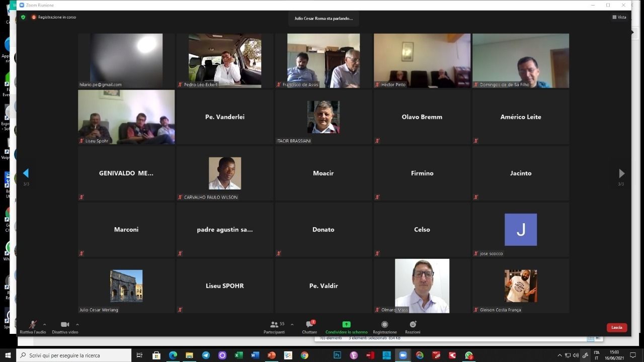This screenshot has height=362, width=644.
Task: Click the ITACIR BRASSIANI profile photo
Action: [x=324, y=117]
